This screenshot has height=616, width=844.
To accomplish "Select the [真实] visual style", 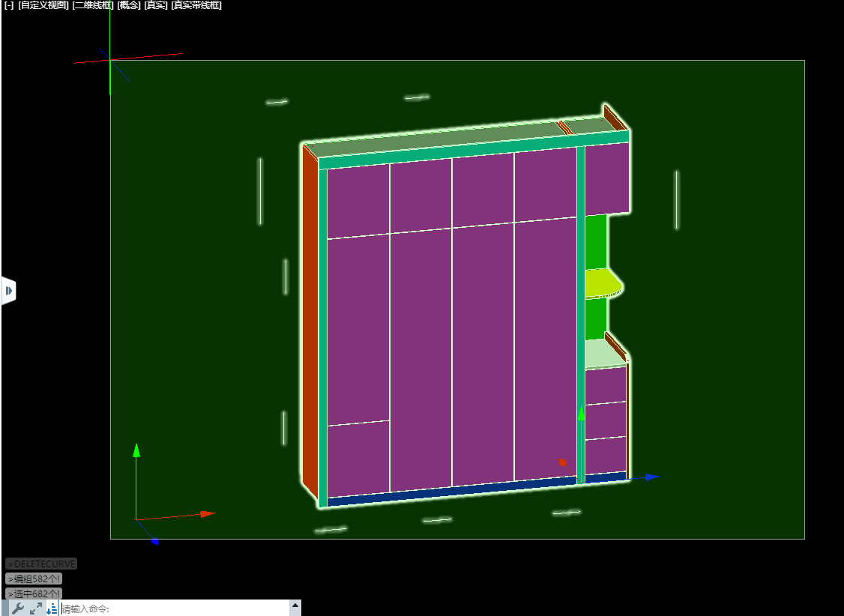I will coord(156,5).
